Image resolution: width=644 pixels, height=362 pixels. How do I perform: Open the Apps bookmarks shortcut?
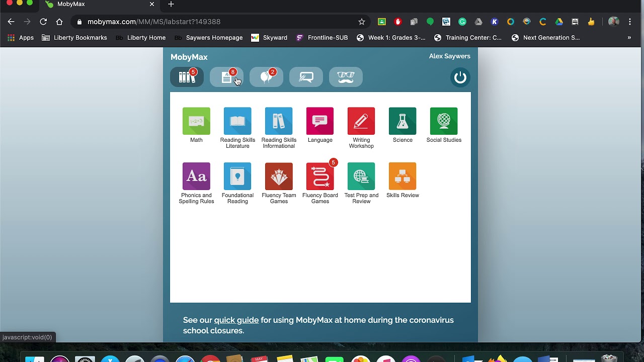click(21, 38)
